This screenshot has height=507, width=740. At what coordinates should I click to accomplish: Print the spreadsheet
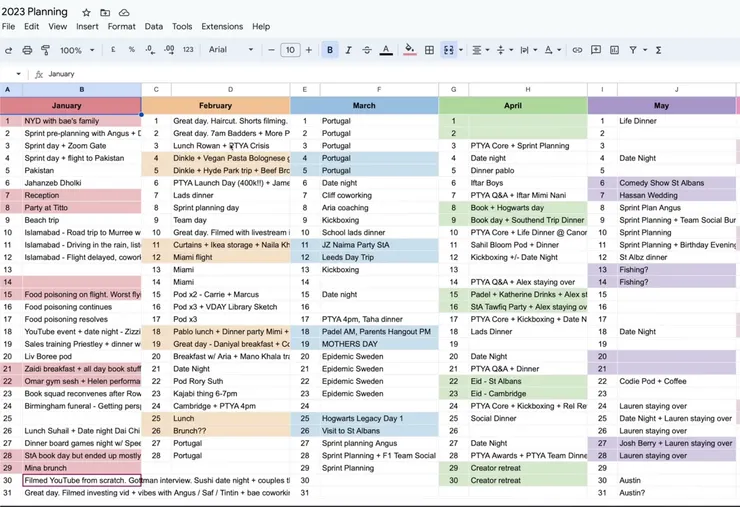point(27,50)
